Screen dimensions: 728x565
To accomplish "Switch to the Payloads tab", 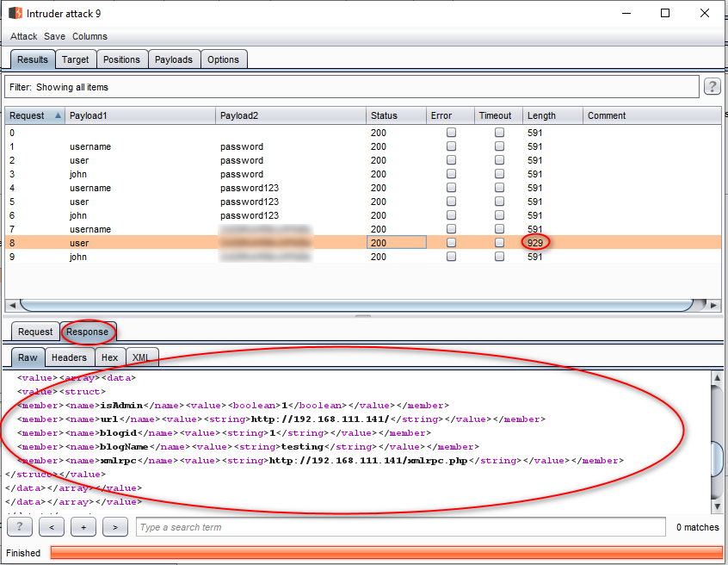I will point(175,59).
